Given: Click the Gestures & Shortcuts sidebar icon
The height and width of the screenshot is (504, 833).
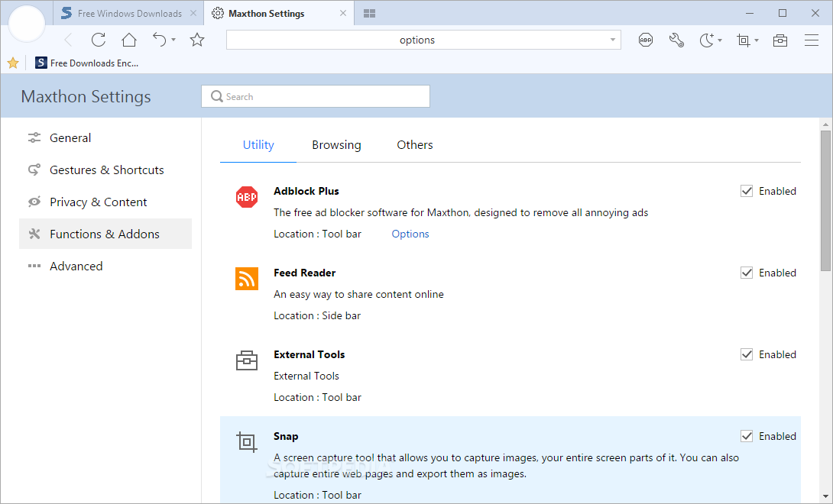Looking at the screenshot, I should coord(34,170).
